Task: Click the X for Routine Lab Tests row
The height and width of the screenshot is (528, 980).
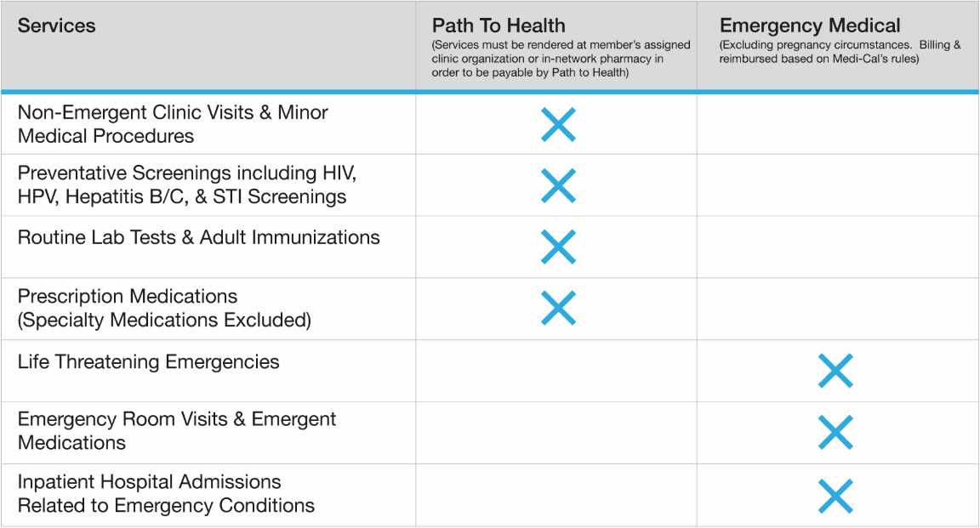Action: pos(558,247)
